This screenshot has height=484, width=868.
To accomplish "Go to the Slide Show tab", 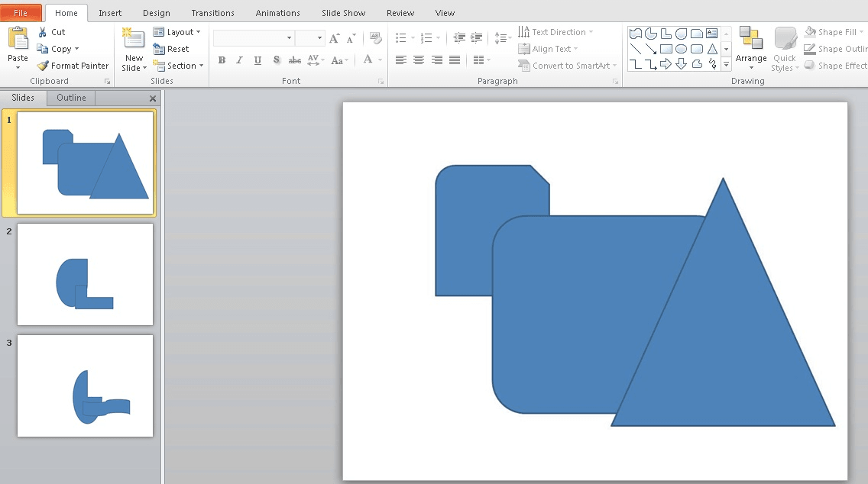I will [343, 13].
